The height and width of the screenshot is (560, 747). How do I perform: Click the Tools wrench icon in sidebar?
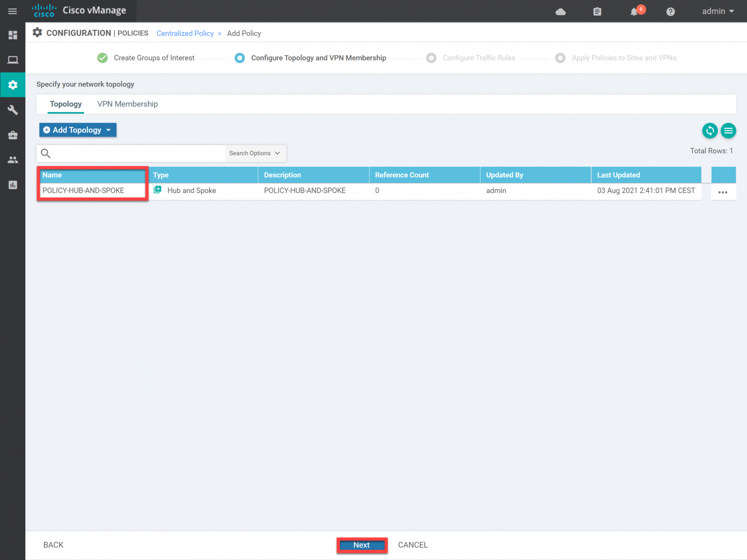coord(13,109)
